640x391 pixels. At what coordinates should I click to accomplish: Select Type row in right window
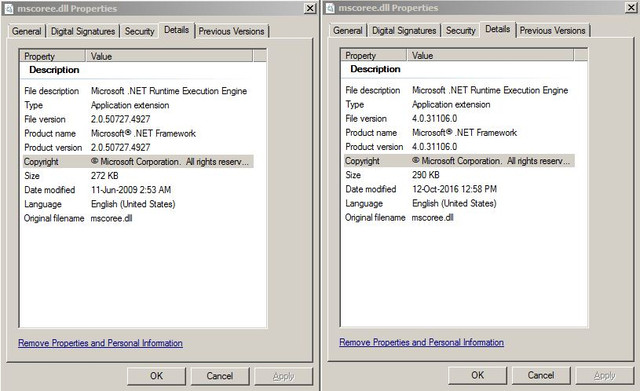[459, 104]
